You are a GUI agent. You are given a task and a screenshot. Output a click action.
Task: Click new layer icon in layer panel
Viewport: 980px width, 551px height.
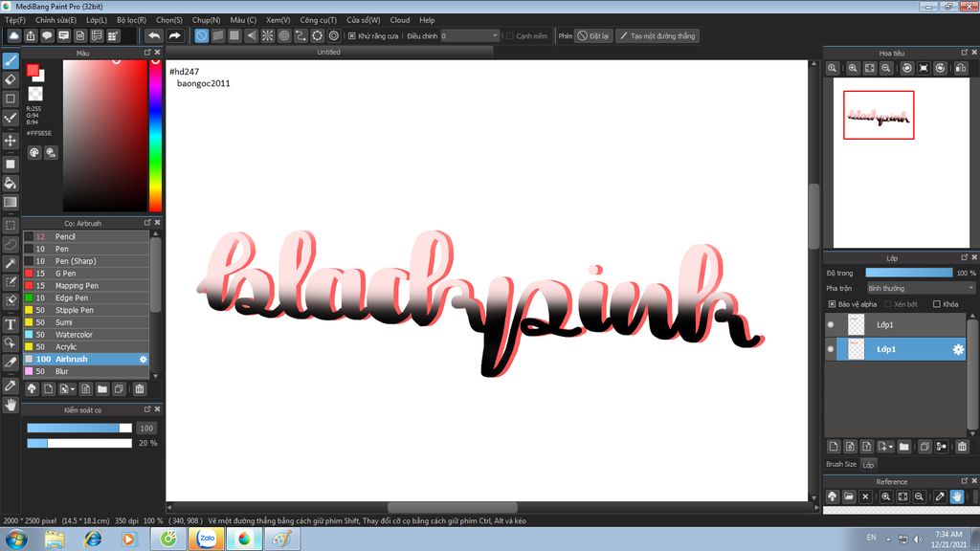coord(834,446)
